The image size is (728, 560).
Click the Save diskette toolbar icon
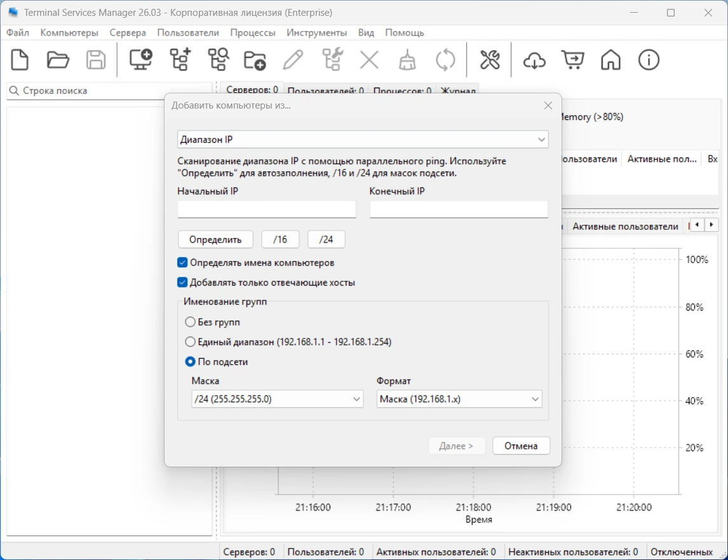click(x=96, y=60)
